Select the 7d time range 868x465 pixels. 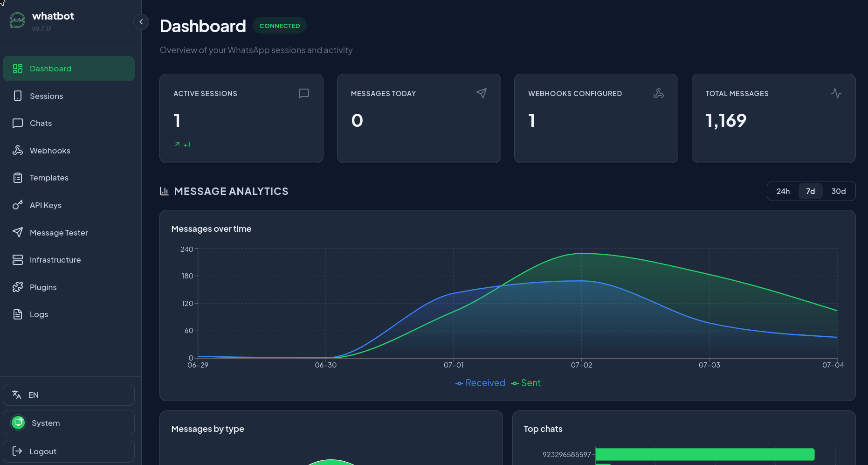pos(810,191)
